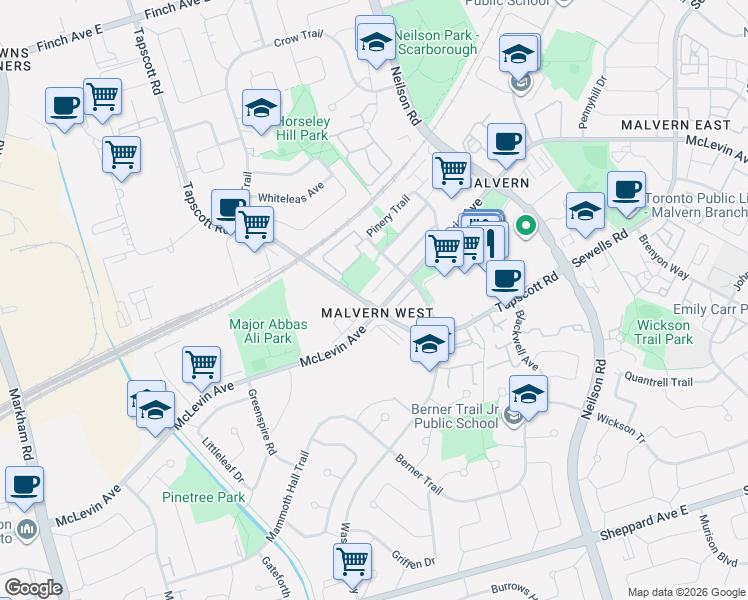Select the 'Sewells Rd' street label
The width and height of the screenshot is (748, 600).
[x=599, y=248]
